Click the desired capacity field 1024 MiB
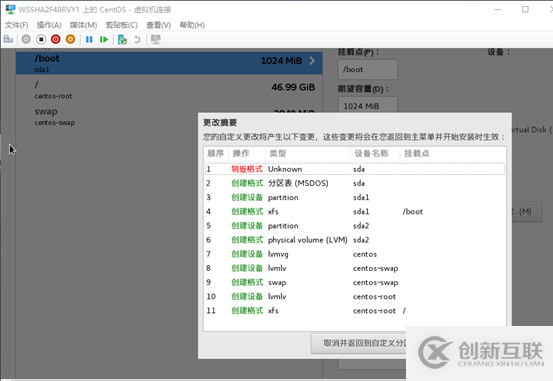The image size is (553, 381). tap(367, 105)
